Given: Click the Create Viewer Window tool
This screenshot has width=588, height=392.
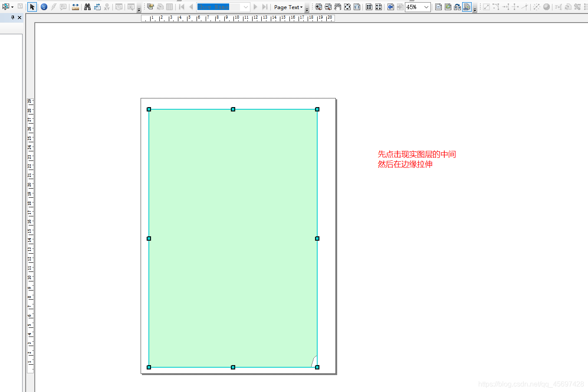Looking at the screenshot, I should (x=131, y=7).
